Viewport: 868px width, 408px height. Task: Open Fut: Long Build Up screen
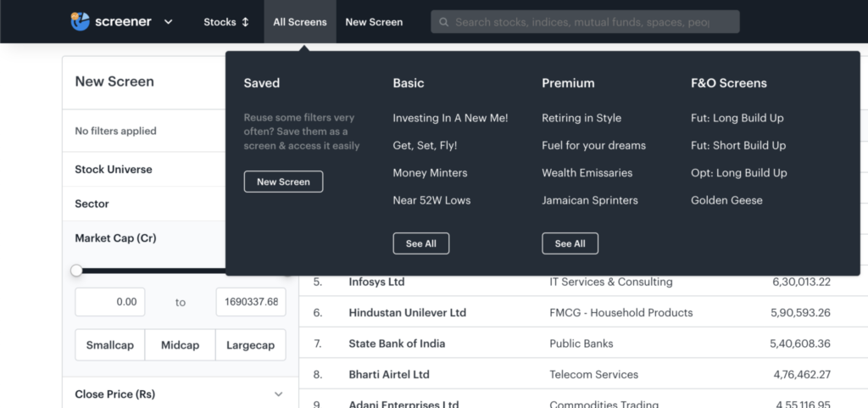[737, 118]
